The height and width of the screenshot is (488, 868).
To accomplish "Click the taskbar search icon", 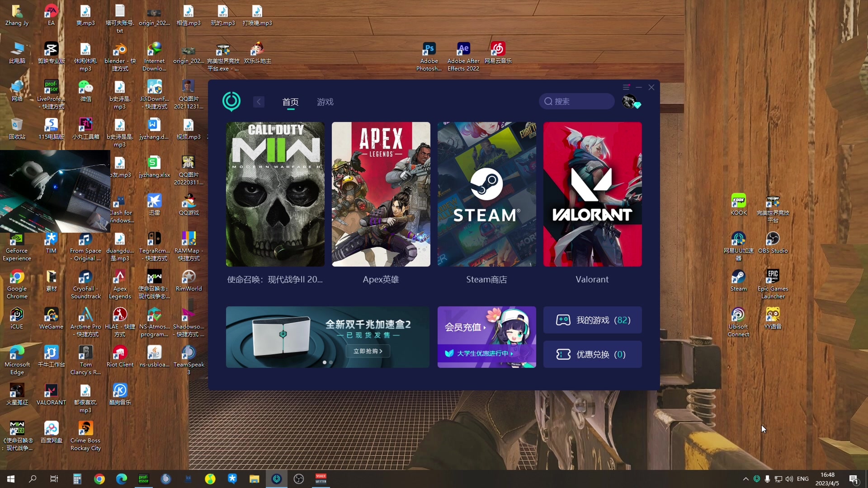I will pyautogui.click(x=33, y=479).
